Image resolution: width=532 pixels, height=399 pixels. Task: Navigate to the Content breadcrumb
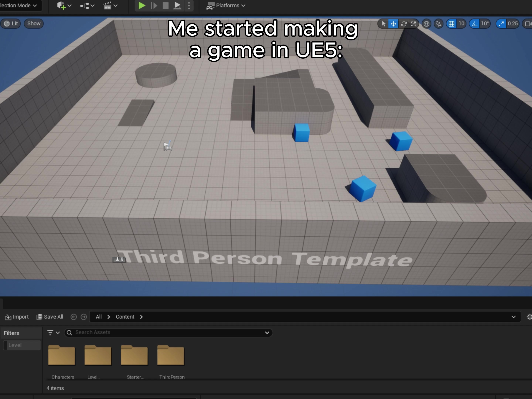(x=125, y=317)
